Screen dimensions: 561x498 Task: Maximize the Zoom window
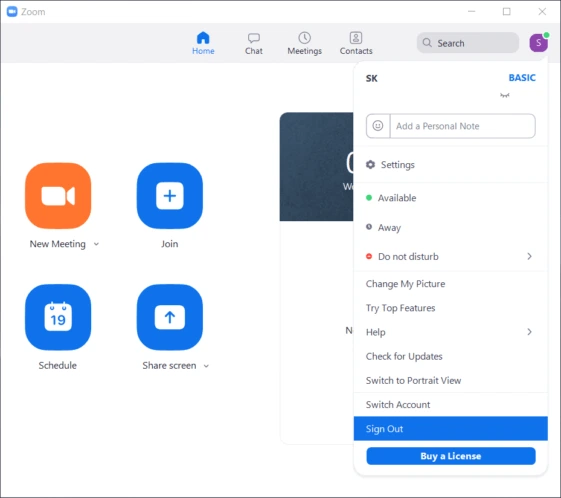click(x=507, y=12)
